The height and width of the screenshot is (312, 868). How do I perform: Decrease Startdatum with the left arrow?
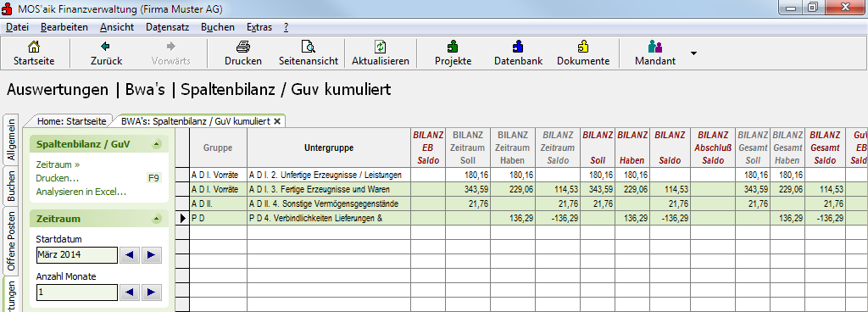coord(131,255)
